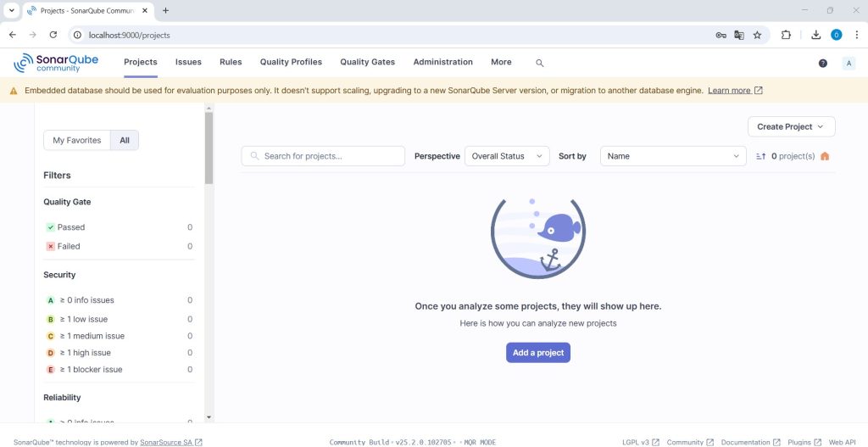
Task: Open Quality Gates
Action: point(368,62)
